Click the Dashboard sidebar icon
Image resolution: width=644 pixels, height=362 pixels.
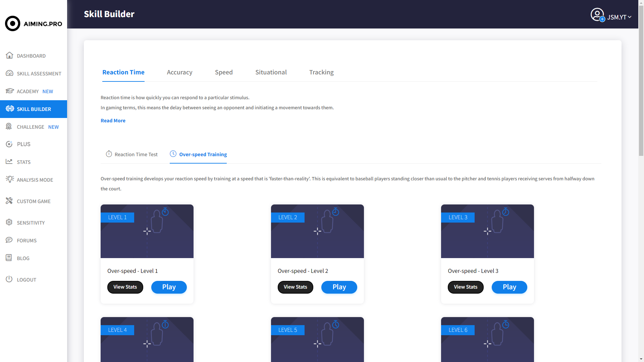(x=9, y=55)
